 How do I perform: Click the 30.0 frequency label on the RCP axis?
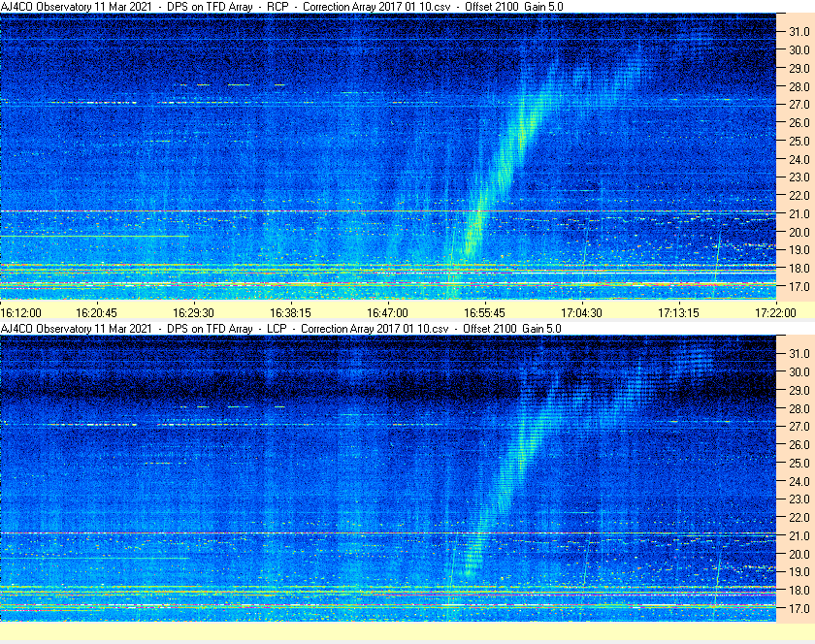pos(799,49)
